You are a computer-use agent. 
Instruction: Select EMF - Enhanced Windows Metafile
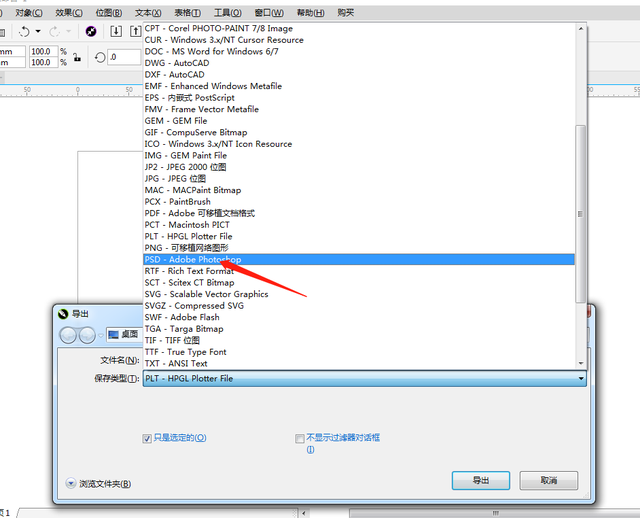point(359,86)
